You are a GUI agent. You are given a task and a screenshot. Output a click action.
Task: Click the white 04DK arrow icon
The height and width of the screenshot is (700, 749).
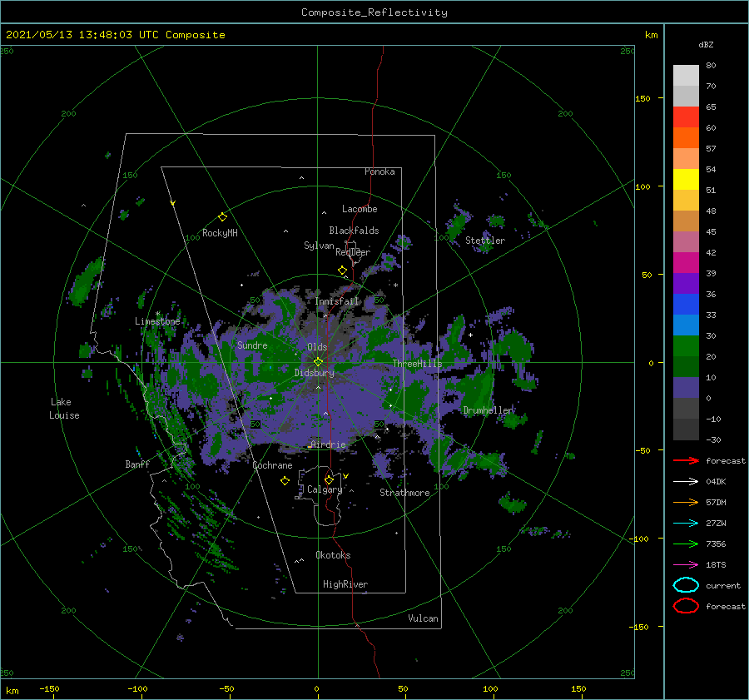[686, 481]
